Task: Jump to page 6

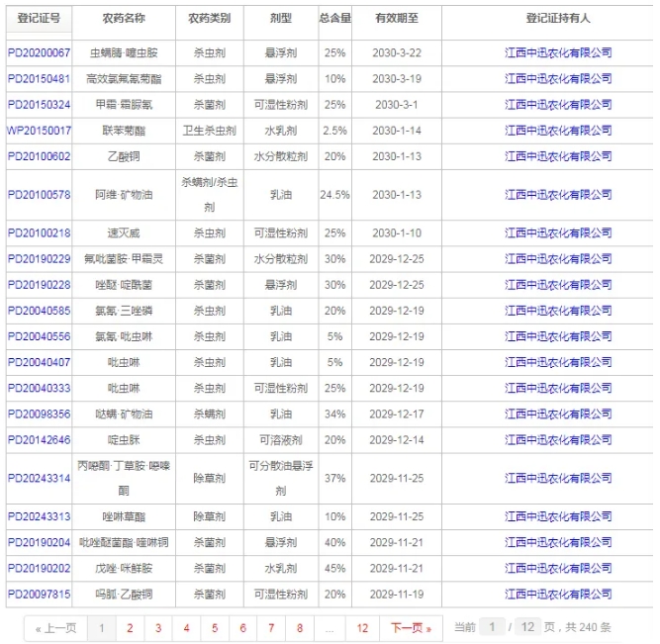Action: pos(242,628)
